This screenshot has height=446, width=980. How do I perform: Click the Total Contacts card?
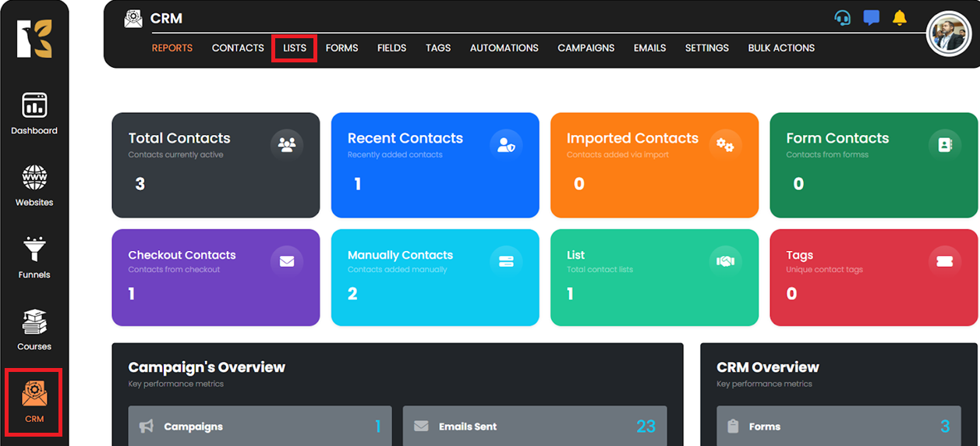215,165
